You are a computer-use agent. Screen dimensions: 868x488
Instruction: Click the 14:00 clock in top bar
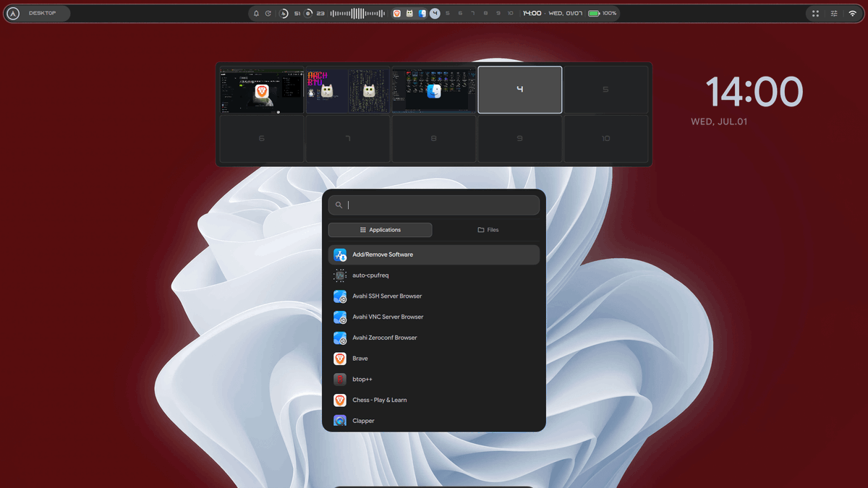532,13
